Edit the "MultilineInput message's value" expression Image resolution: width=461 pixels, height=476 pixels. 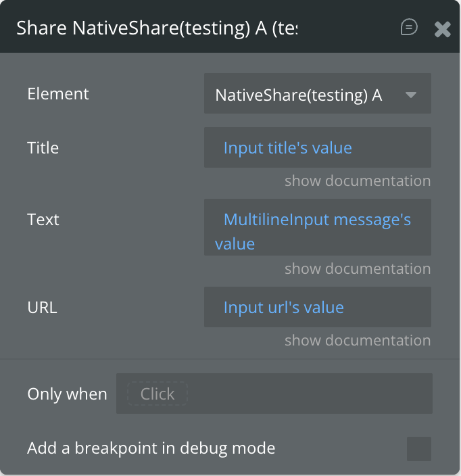(x=317, y=220)
